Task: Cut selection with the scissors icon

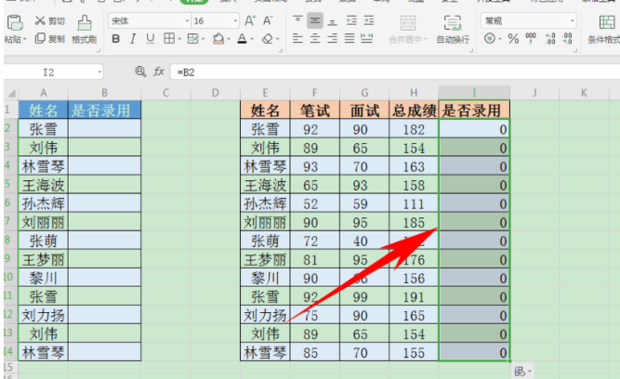Action: tap(40, 21)
